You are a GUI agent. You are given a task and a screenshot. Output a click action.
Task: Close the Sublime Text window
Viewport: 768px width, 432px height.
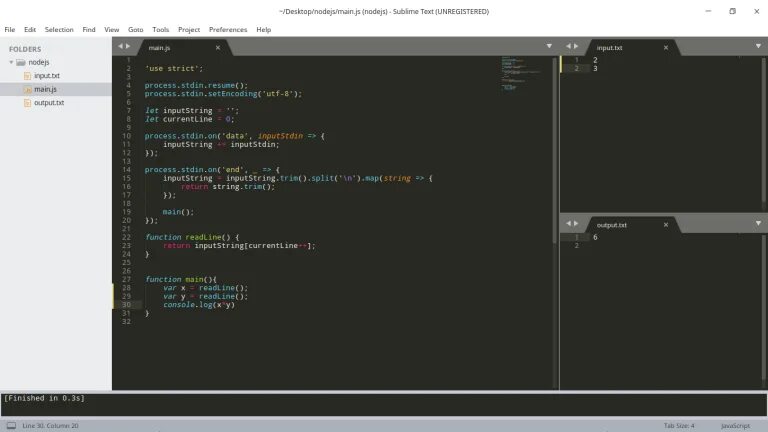point(756,11)
